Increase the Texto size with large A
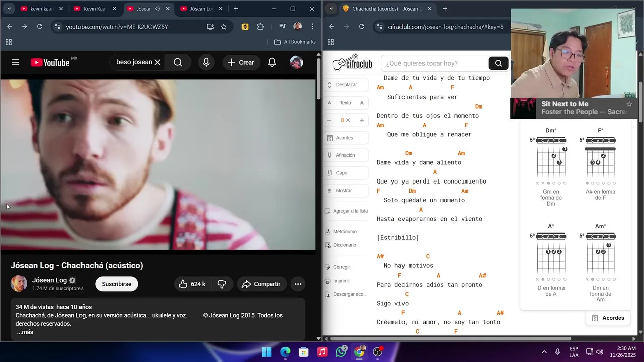644x362 pixels. (x=362, y=103)
